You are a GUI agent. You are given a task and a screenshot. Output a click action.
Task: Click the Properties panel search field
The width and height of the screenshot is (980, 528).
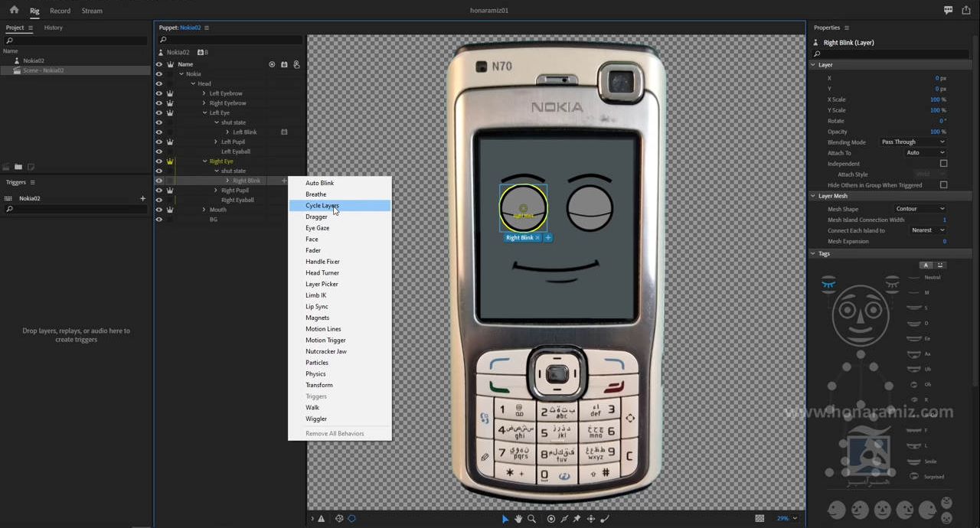click(893, 54)
